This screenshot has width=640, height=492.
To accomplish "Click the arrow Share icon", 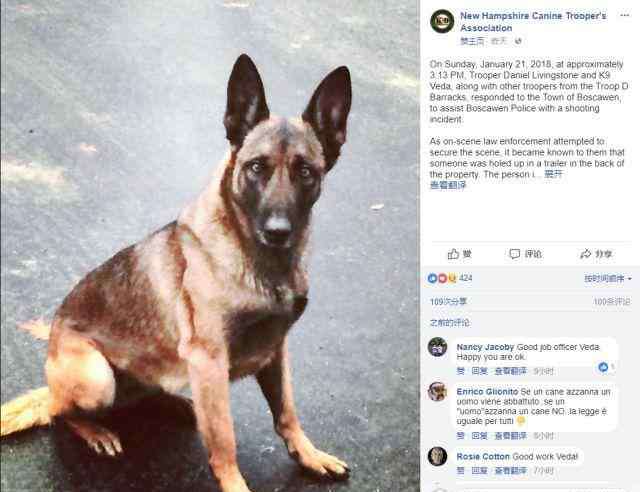I will pyautogui.click(x=585, y=254).
